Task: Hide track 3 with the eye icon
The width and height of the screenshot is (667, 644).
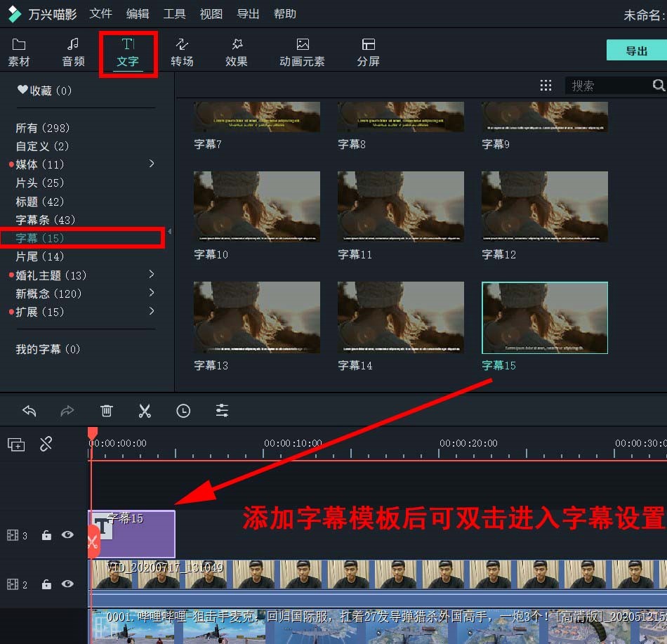Action: pos(67,534)
